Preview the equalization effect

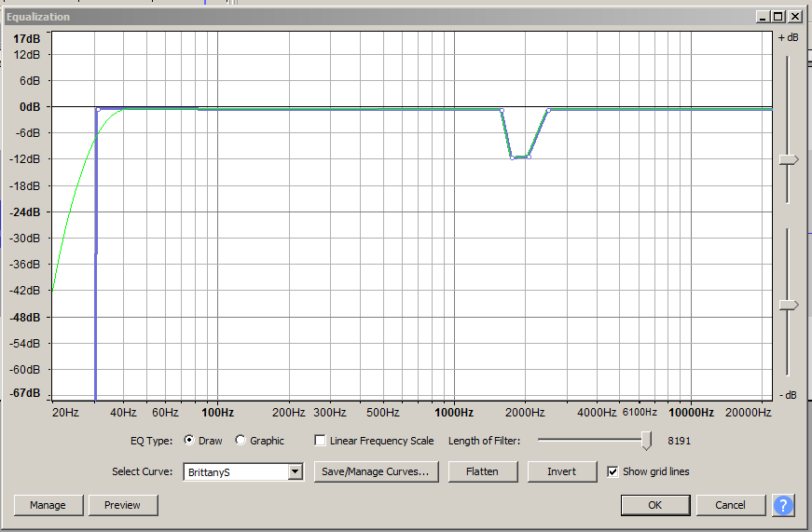point(122,505)
